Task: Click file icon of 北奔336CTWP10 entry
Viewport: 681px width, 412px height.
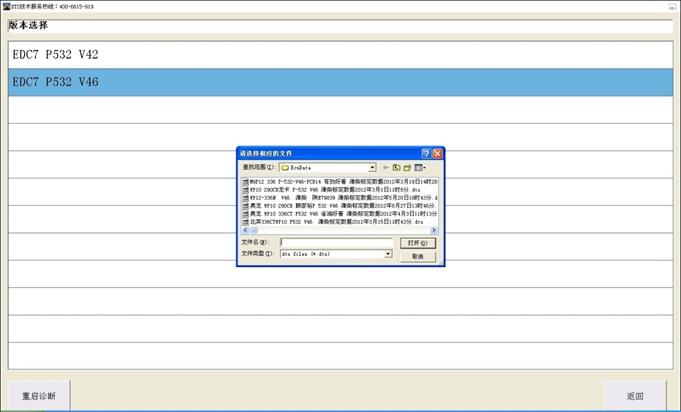Action: click(246, 222)
